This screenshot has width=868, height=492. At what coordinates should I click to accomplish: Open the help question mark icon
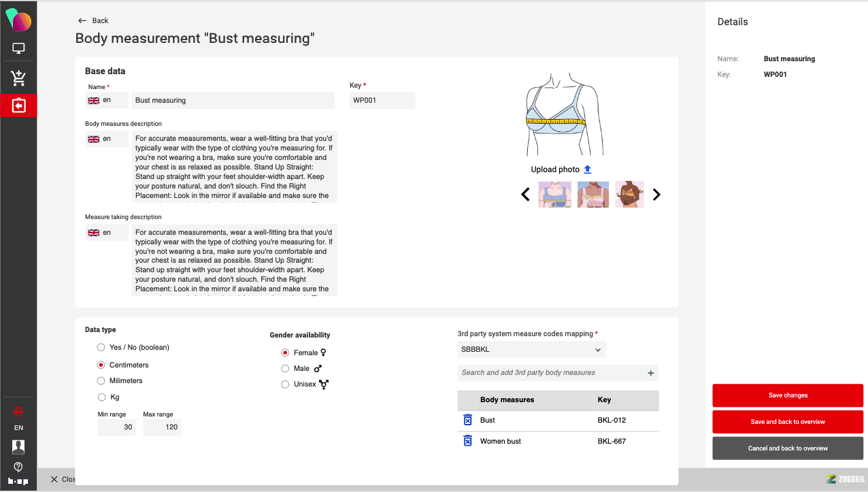pos(18,467)
